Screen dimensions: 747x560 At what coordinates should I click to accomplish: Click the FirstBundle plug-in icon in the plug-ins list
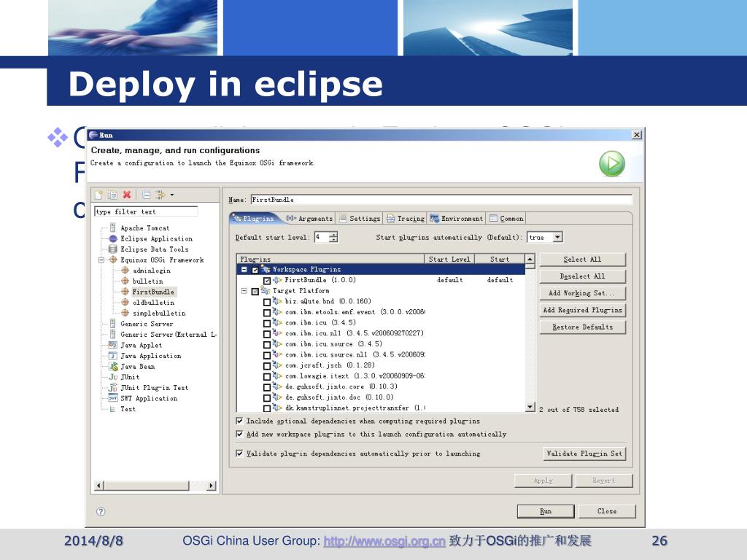coord(278,280)
